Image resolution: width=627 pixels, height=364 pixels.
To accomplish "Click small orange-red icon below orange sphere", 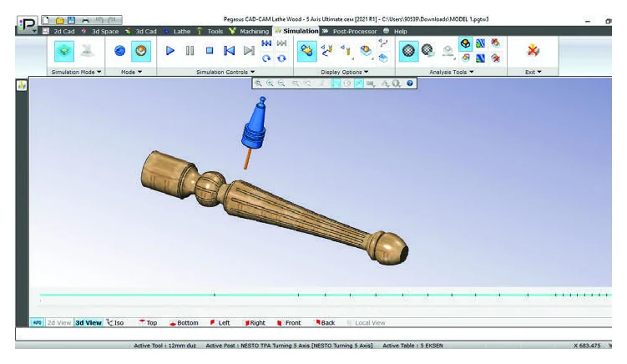I will pyautogui.click(x=466, y=58).
